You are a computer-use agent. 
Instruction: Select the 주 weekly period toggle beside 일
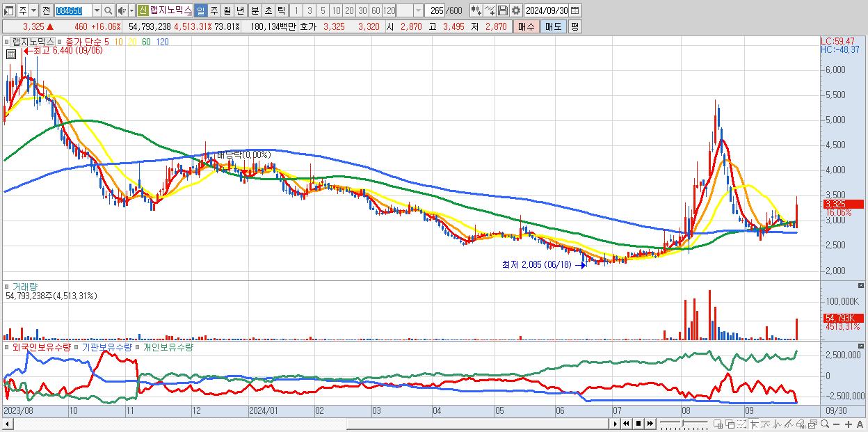214,10
